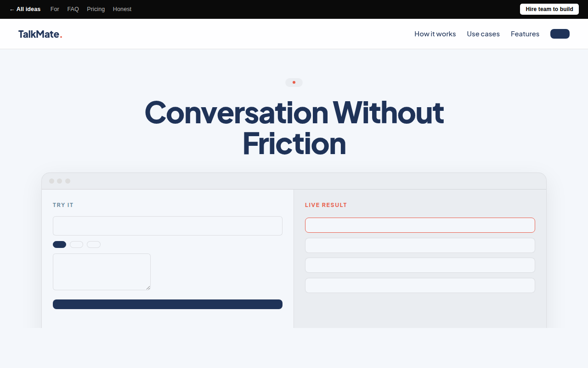This screenshot has height=368, width=588.
Task: Click the Hire team to build button
Action: [549, 9]
